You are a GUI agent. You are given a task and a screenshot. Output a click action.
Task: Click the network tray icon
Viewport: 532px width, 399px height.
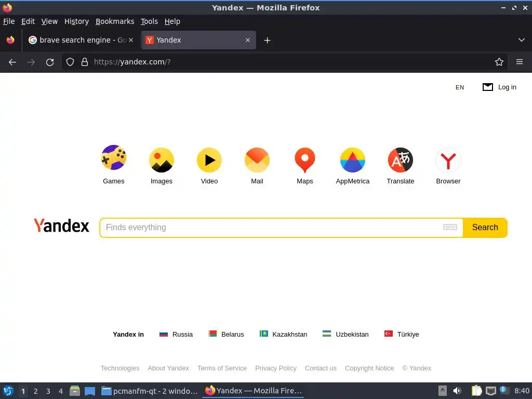tap(490, 391)
